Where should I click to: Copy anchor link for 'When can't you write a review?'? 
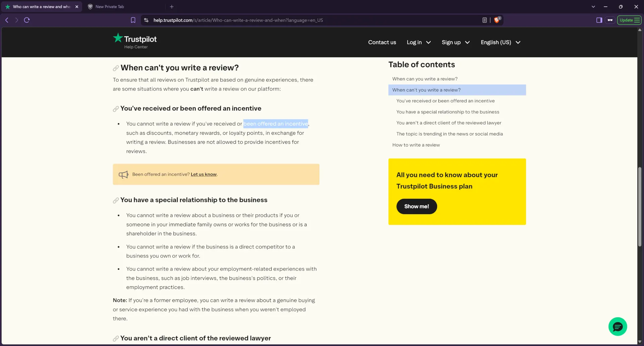coord(116,68)
